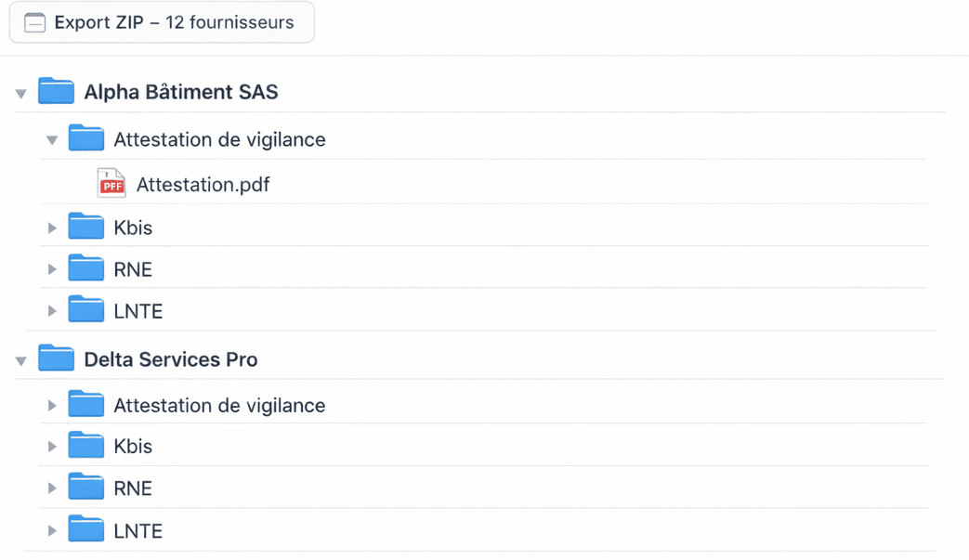This screenshot has height=560, width=969.
Task: Expand RNE folder under Delta Services Pro
Action: pyautogui.click(x=52, y=488)
